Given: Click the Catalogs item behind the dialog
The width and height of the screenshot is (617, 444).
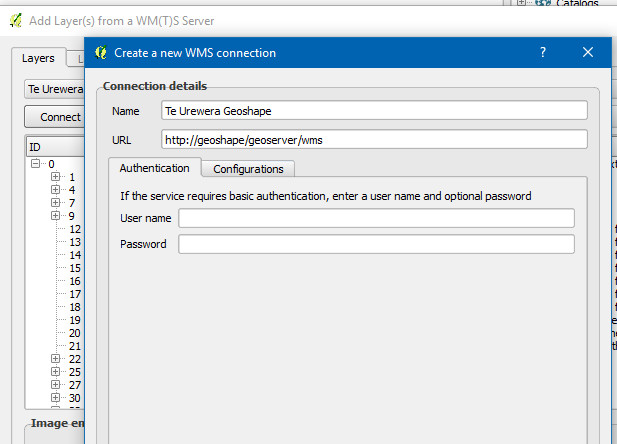Looking at the screenshot, I should (x=577, y=3).
